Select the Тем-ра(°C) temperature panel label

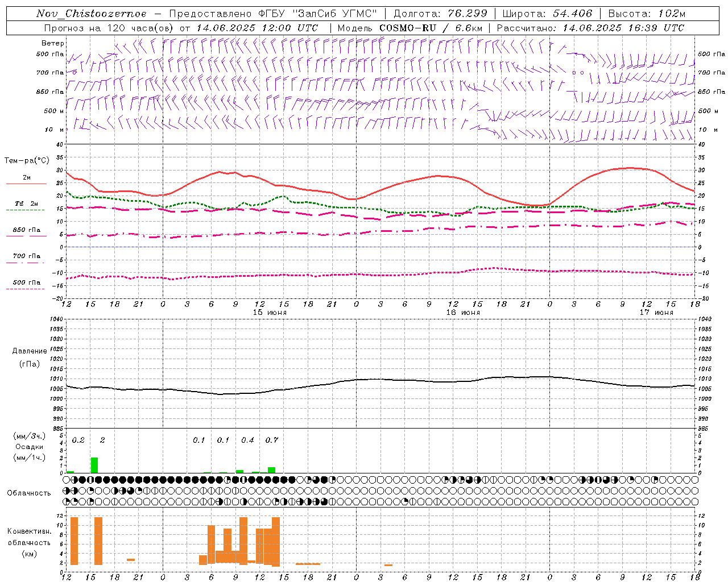click(x=27, y=161)
